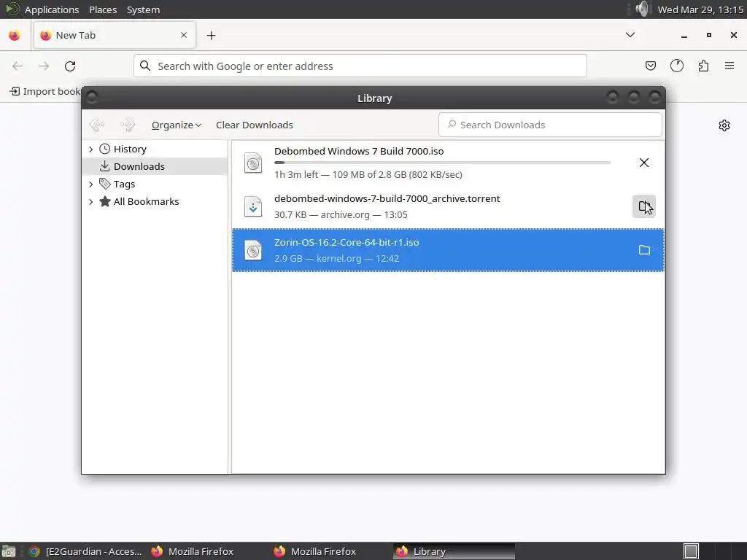The width and height of the screenshot is (747, 560).
Task: Click Library forward navigation arrow
Action: (128, 125)
